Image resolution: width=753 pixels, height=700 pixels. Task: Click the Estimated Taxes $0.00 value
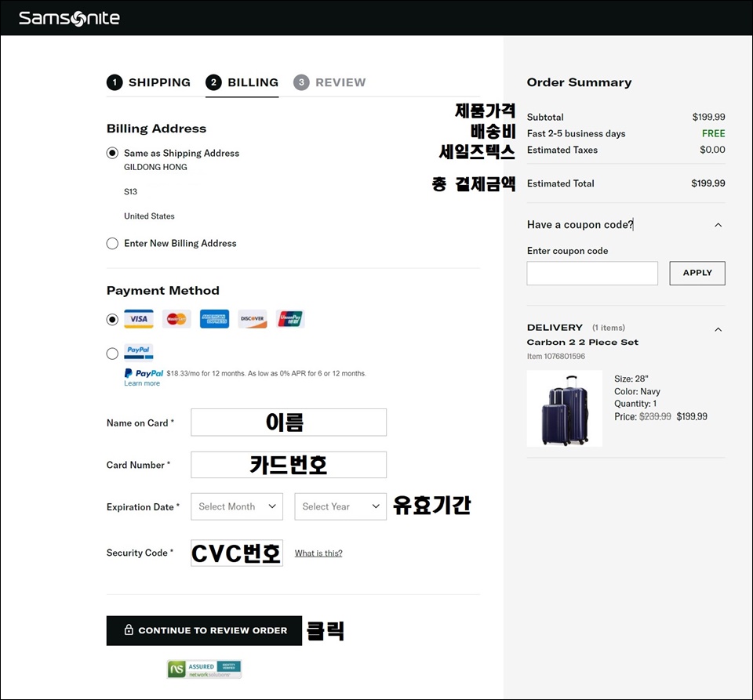[713, 150]
